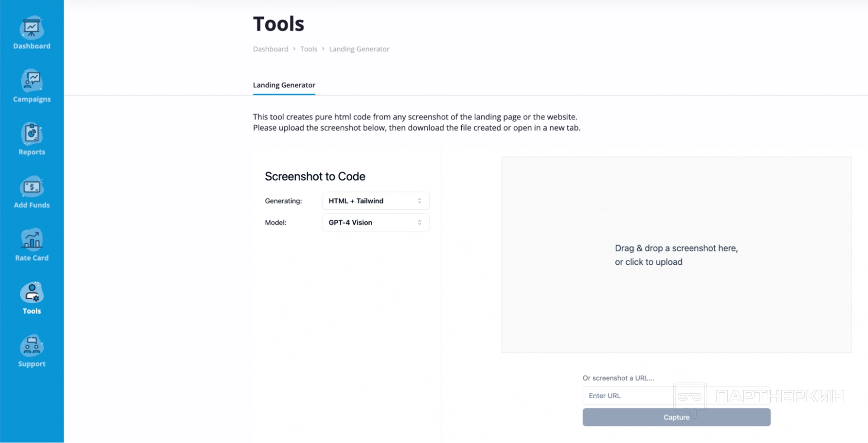Click the Rate Card sidebar label

click(32, 258)
